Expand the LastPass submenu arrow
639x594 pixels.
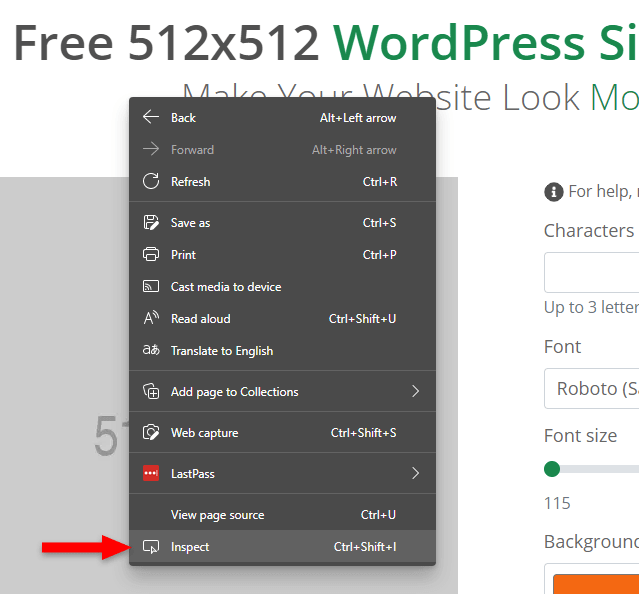415,473
